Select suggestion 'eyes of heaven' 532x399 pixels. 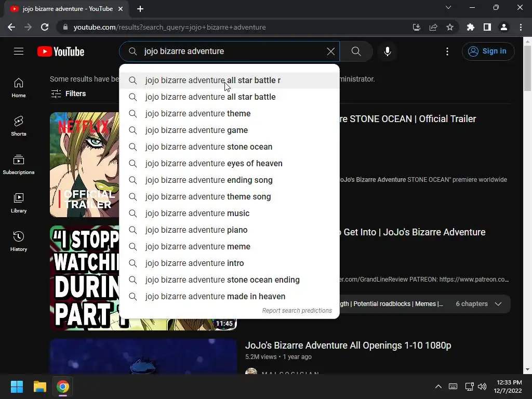tap(229, 164)
